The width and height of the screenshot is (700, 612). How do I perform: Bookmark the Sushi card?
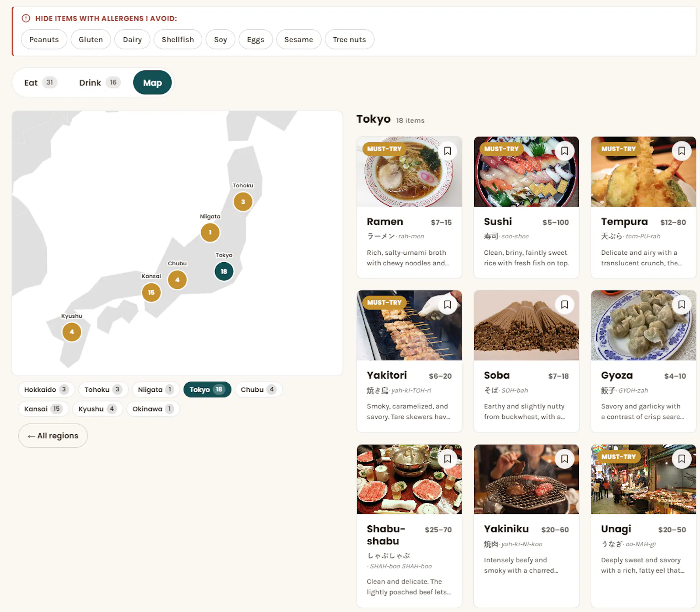(564, 151)
